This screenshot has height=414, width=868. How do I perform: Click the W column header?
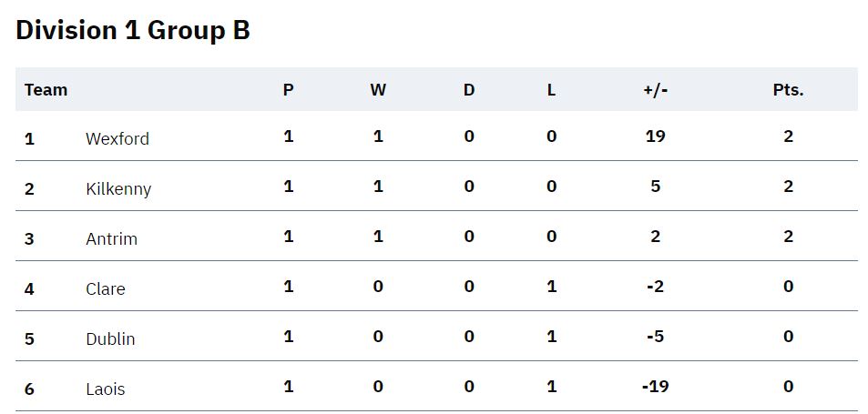tap(378, 89)
